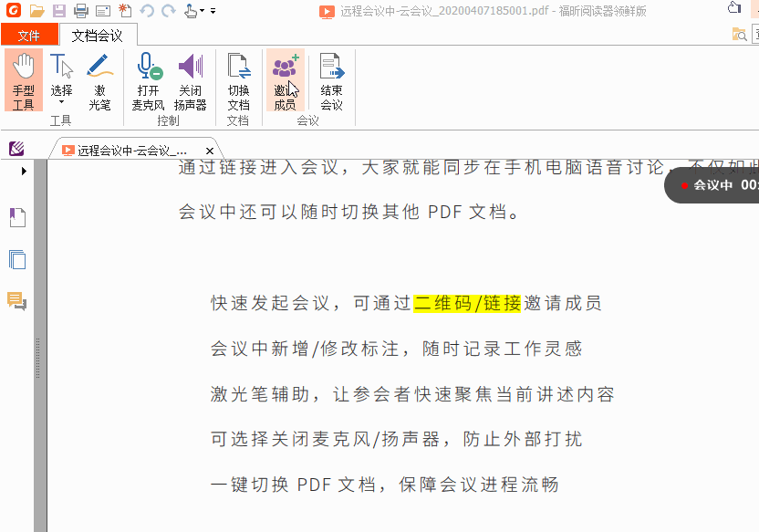Click the Print icon in quick access toolbar

tap(80, 10)
